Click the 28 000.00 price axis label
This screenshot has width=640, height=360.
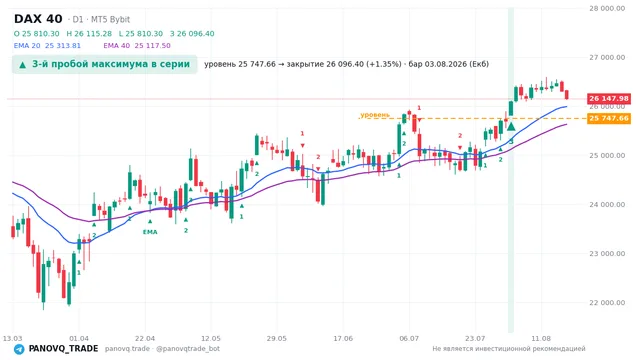[x=607, y=8]
